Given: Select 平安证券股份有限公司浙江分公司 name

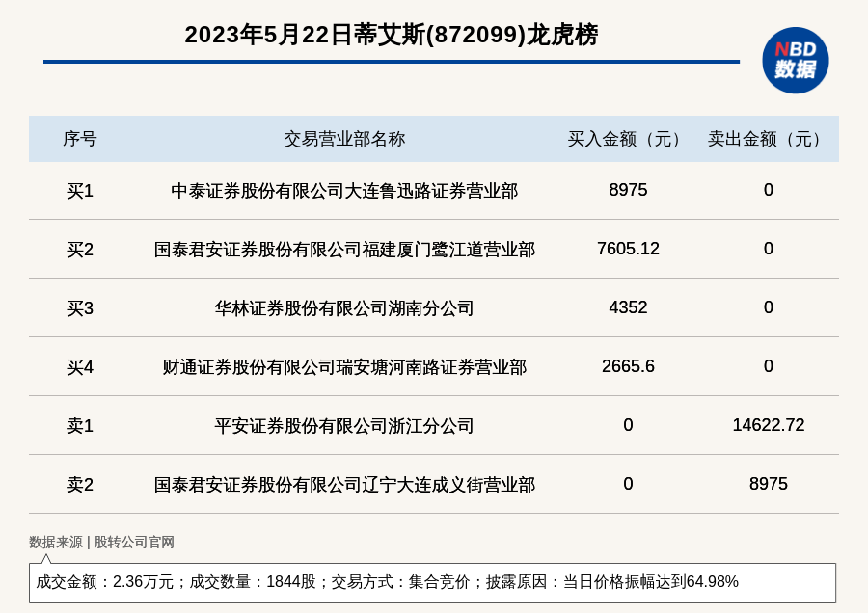Looking at the screenshot, I should tap(344, 426).
